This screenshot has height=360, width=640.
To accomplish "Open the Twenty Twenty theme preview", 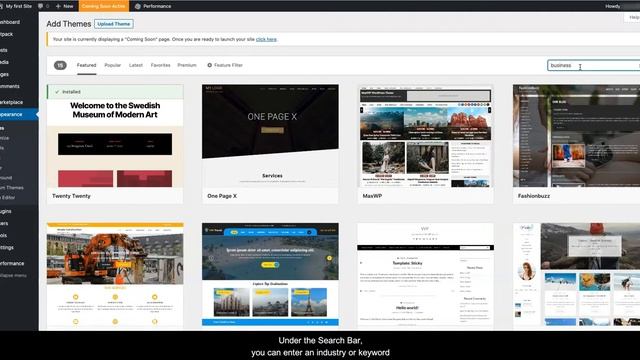I will coord(115,143).
